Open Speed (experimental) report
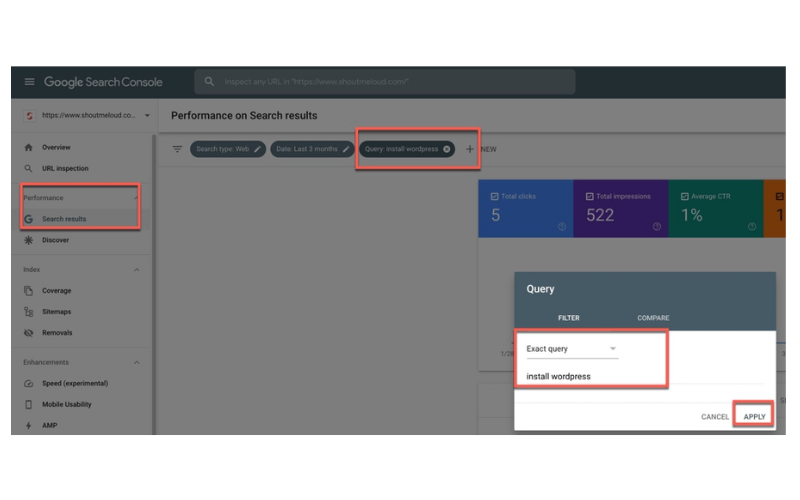Screen dimensions: 800x500 click(74, 383)
